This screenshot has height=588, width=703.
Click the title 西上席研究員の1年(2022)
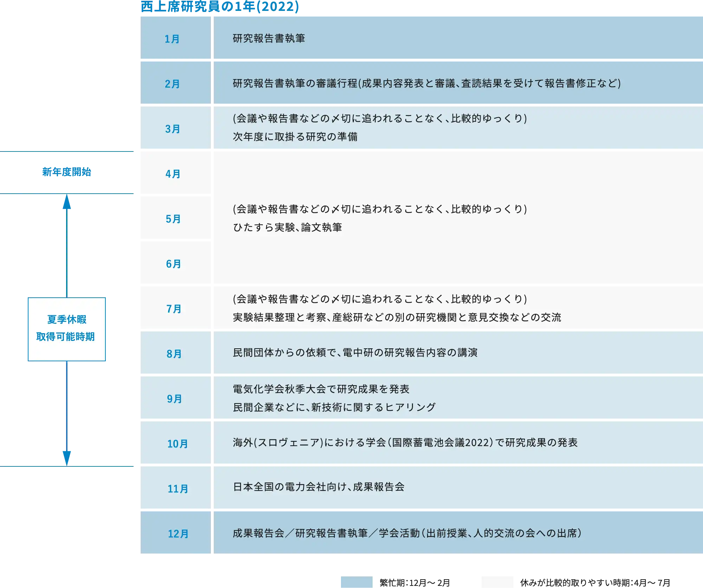220,6
